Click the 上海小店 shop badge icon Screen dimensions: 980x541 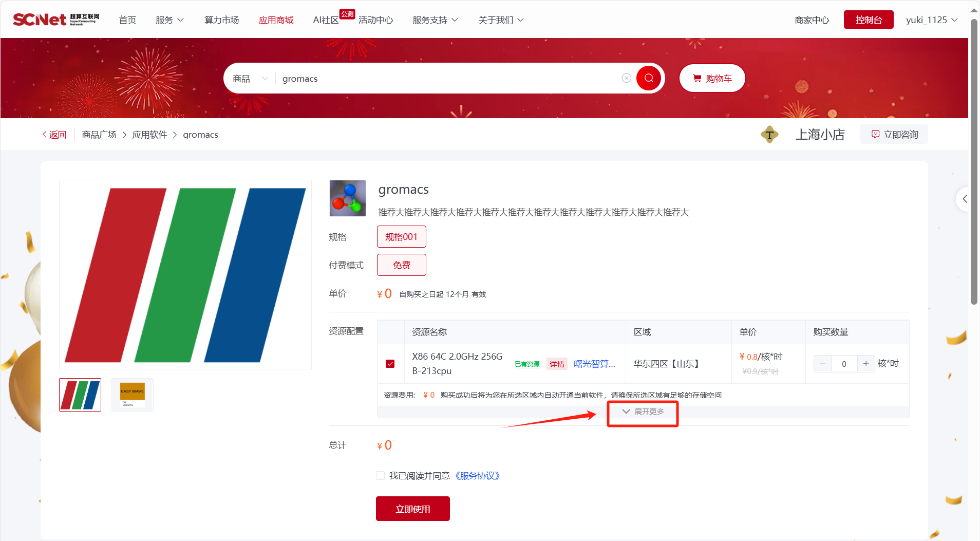pyautogui.click(x=769, y=135)
